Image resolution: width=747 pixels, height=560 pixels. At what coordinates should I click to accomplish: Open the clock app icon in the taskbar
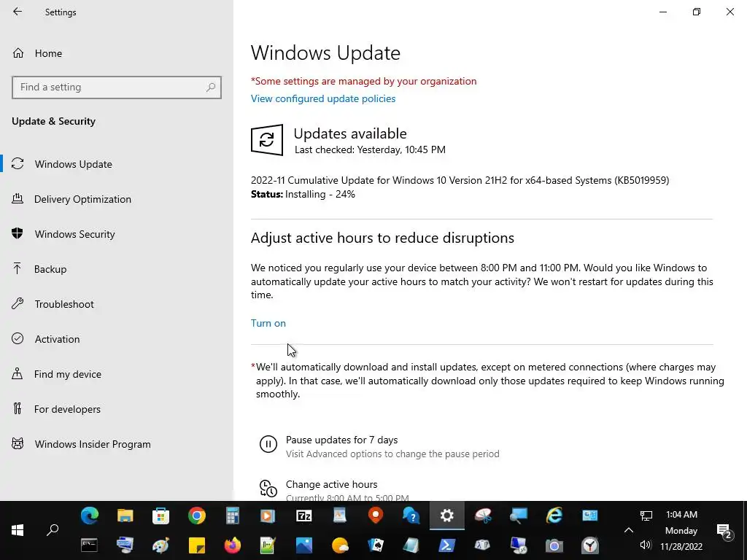pyautogui.click(x=589, y=545)
